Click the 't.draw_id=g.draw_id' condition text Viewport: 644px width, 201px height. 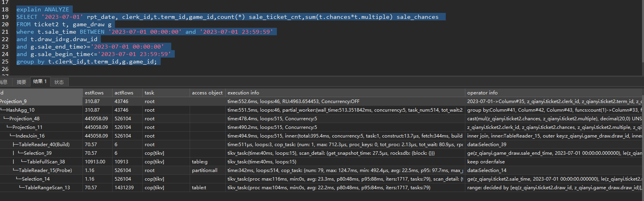tap(64, 39)
